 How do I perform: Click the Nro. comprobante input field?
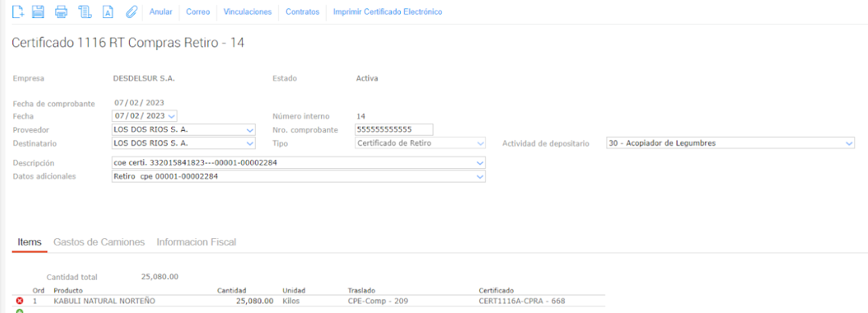click(393, 129)
